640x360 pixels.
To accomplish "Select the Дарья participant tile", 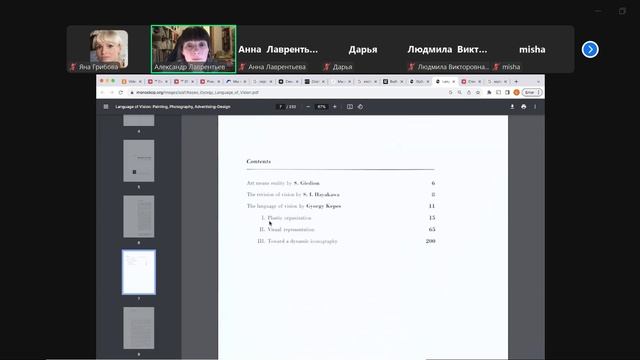I will tap(362, 49).
